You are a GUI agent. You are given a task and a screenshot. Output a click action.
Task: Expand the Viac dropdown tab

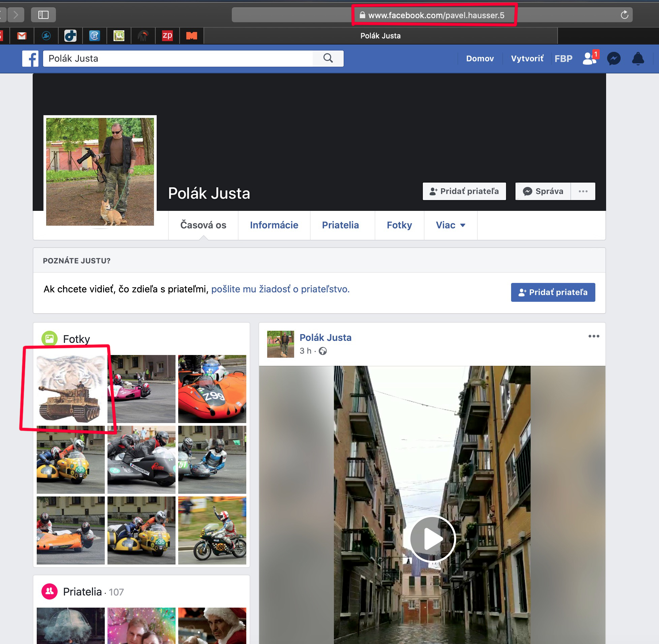(x=450, y=225)
